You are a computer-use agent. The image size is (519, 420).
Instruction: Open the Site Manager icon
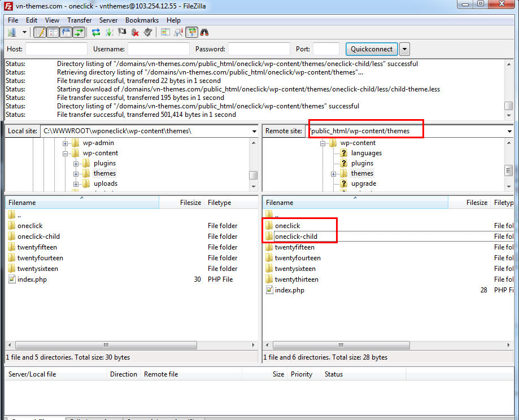(x=12, y=32)
